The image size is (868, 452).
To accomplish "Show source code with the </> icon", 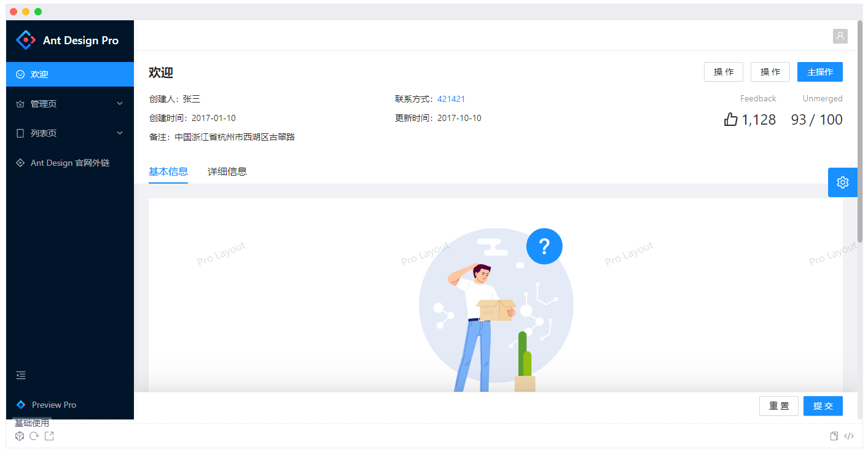I will pos(848,436).
